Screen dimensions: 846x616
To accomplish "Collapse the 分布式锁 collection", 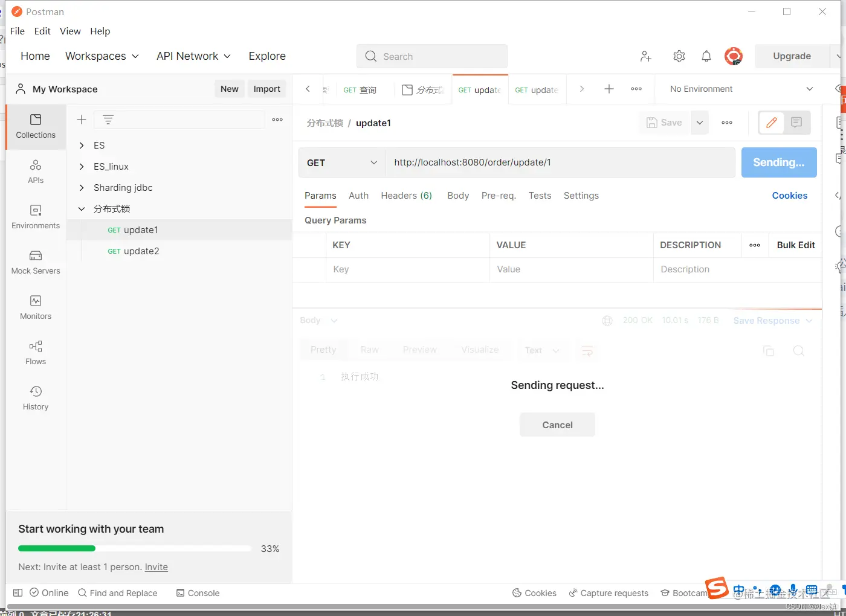I will point(82,209).
